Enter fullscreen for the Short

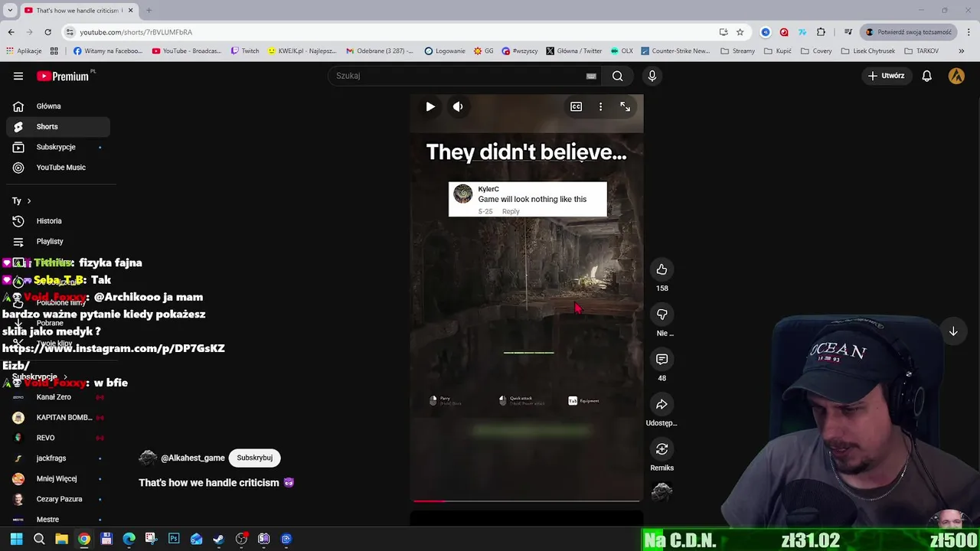pyautogui.click(x=625, y=107)
